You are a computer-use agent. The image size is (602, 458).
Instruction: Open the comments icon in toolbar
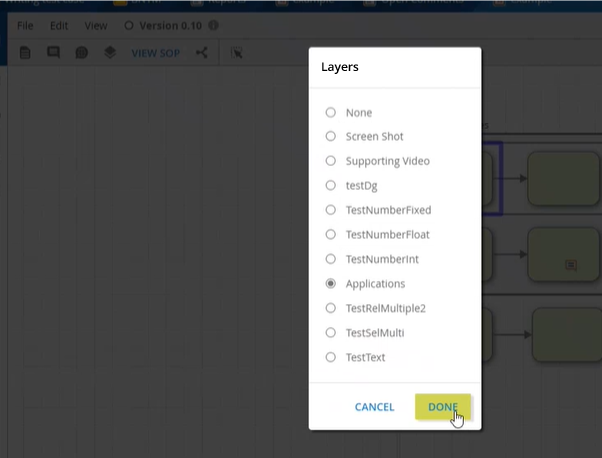coord(53,52)
